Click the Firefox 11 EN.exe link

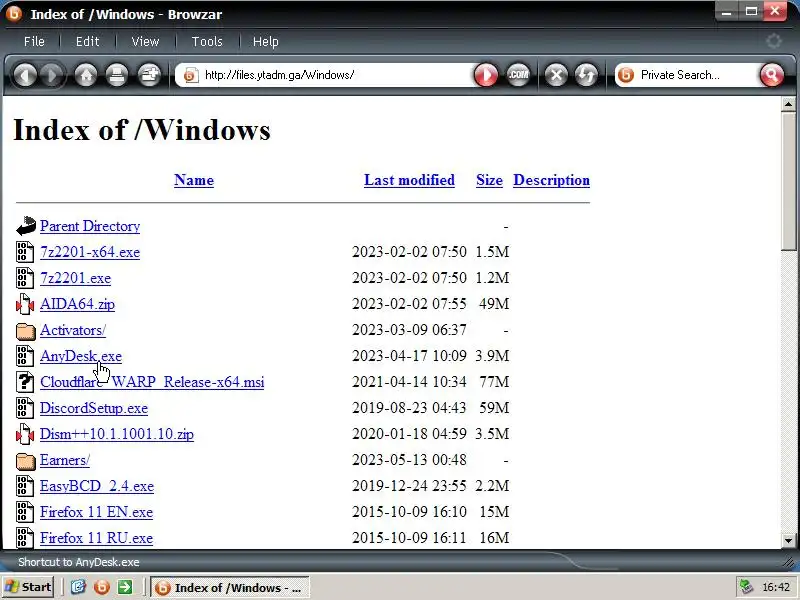point(96,512)
